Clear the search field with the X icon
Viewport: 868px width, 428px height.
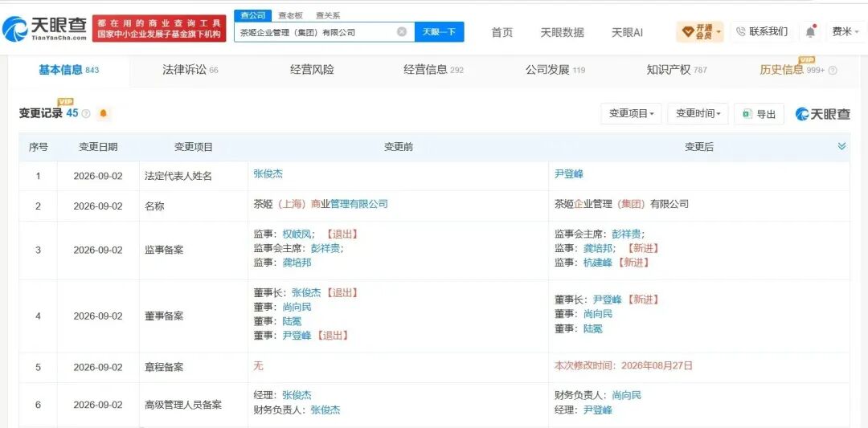pyautogui.click(x=402, y=32)
